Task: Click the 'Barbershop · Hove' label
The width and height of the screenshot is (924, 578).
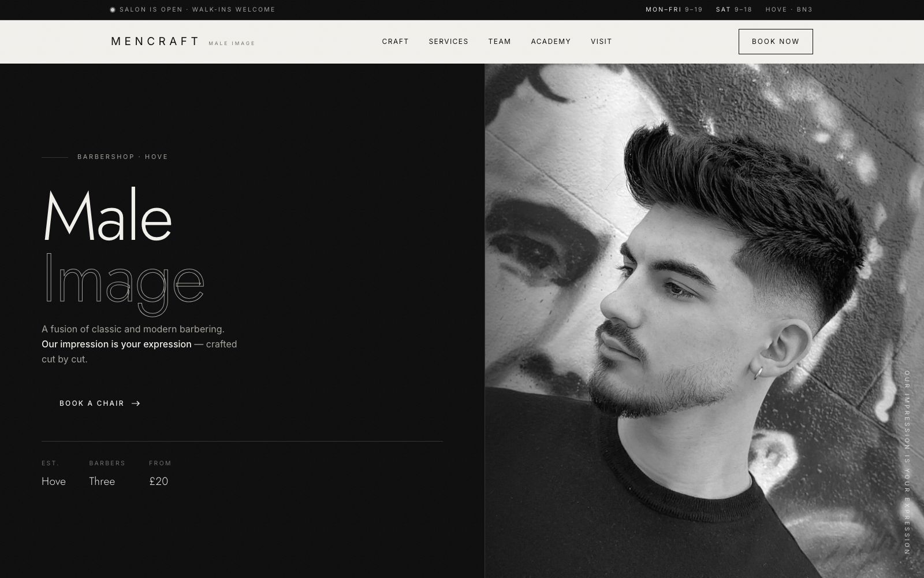Action: 122,157
